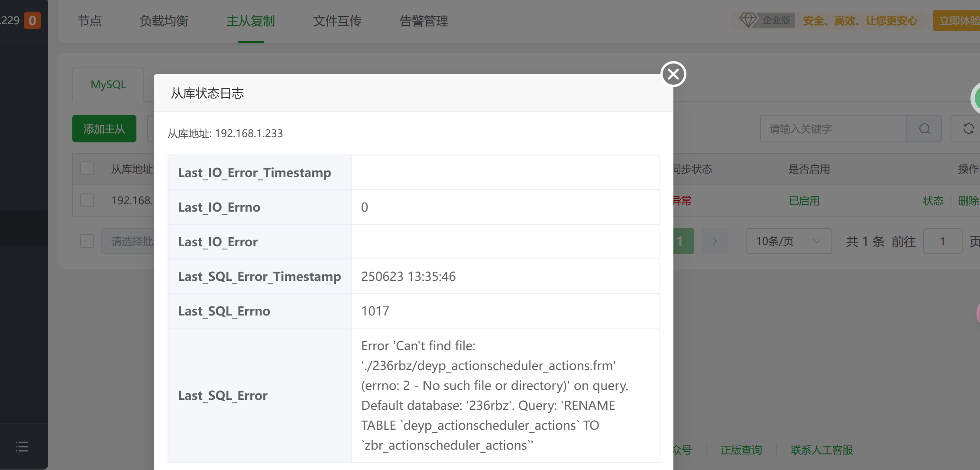Tick the checkbox for row 192.168
This screenshot has width=980, height=470.
point(87,200)
